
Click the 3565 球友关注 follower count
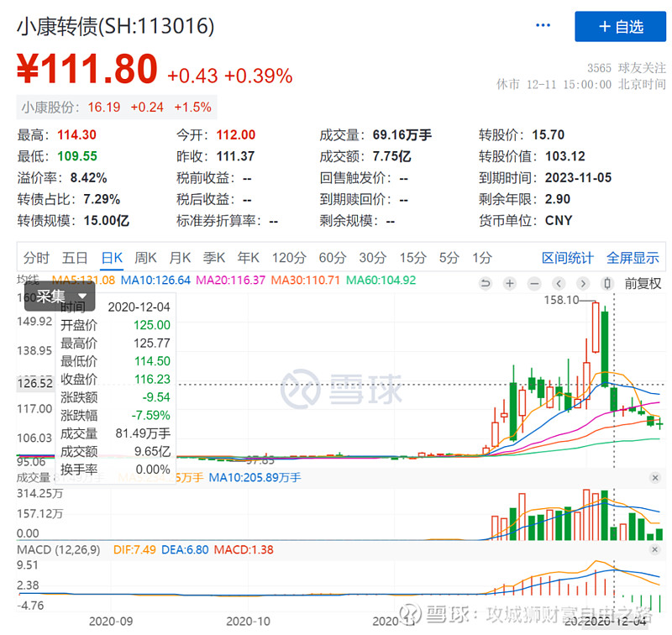627,68
